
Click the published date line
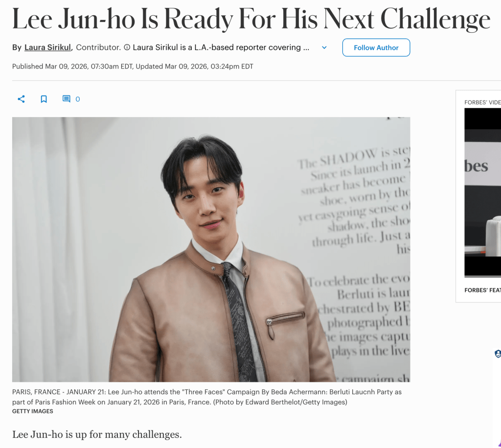pyautogui.click(x=133, y=66)
